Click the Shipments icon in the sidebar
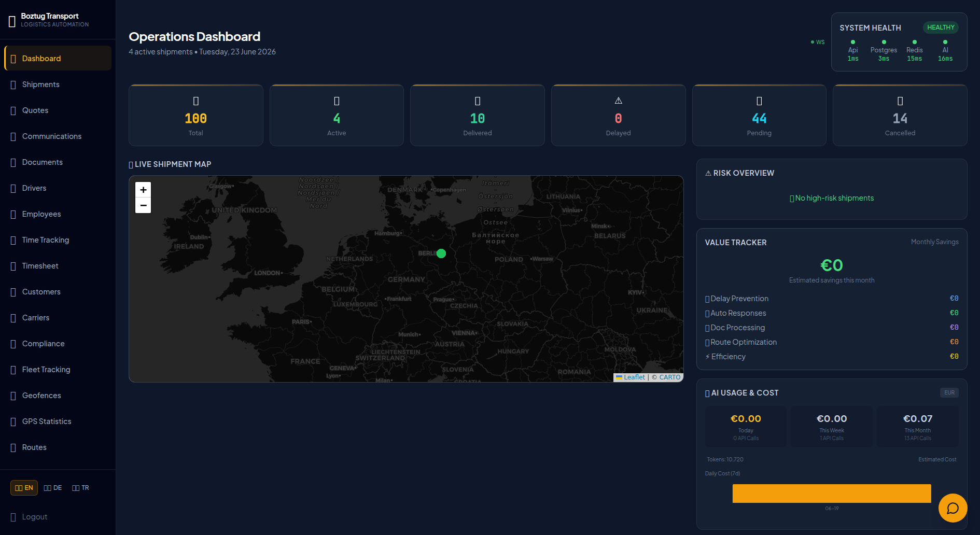This screenshot has height=535, width=980. [x=13, y=85]
